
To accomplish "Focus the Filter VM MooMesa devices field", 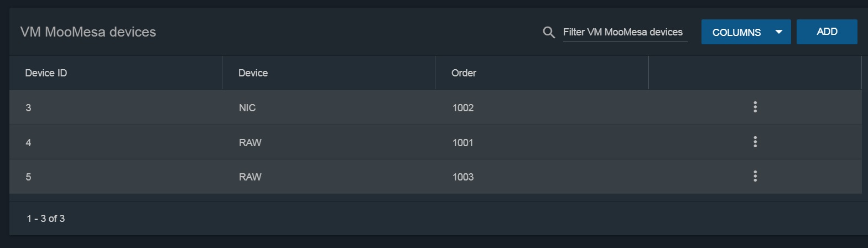I will click(x=625, y=32).
